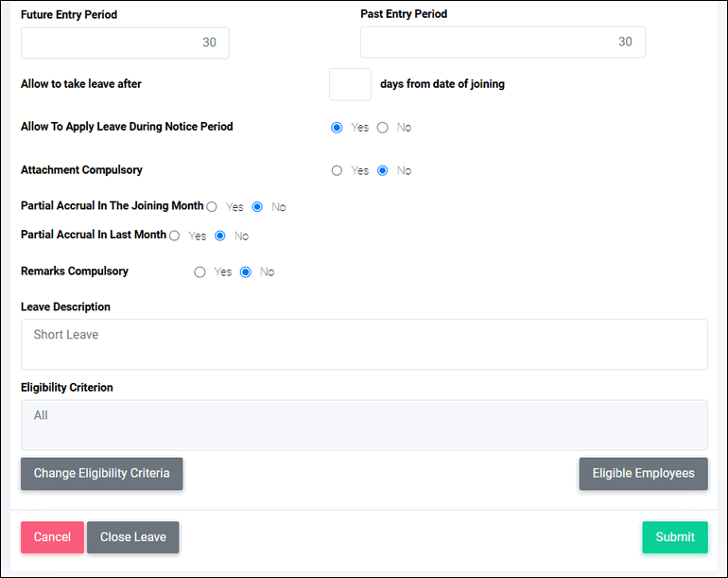728x578 pixels.
Task: Click the Future Entry Period field
Action: (125, 43)
